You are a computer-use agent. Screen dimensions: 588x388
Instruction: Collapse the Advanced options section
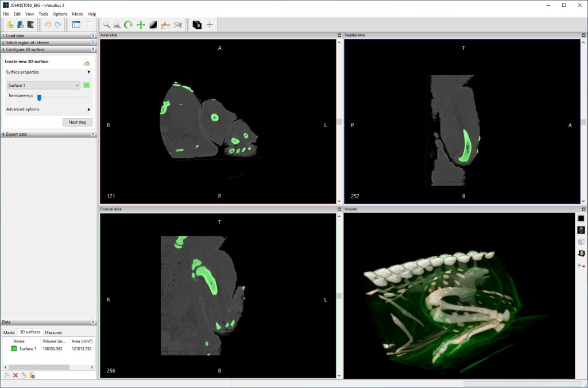89,109
